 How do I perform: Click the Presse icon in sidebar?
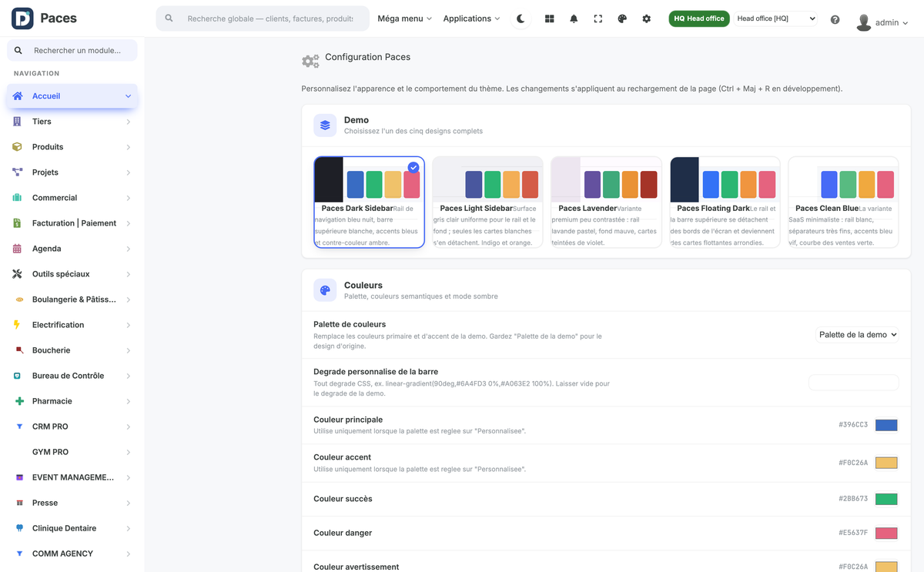pos(19,503)
